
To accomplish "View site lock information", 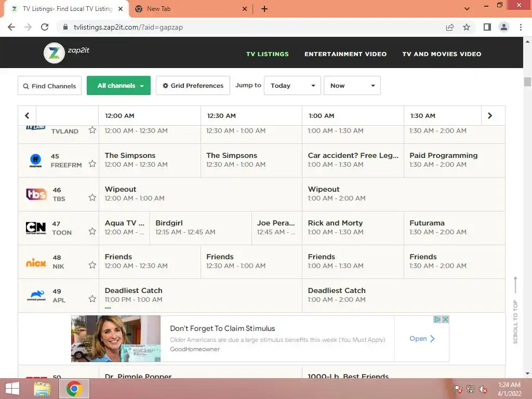I will point(65,27).
